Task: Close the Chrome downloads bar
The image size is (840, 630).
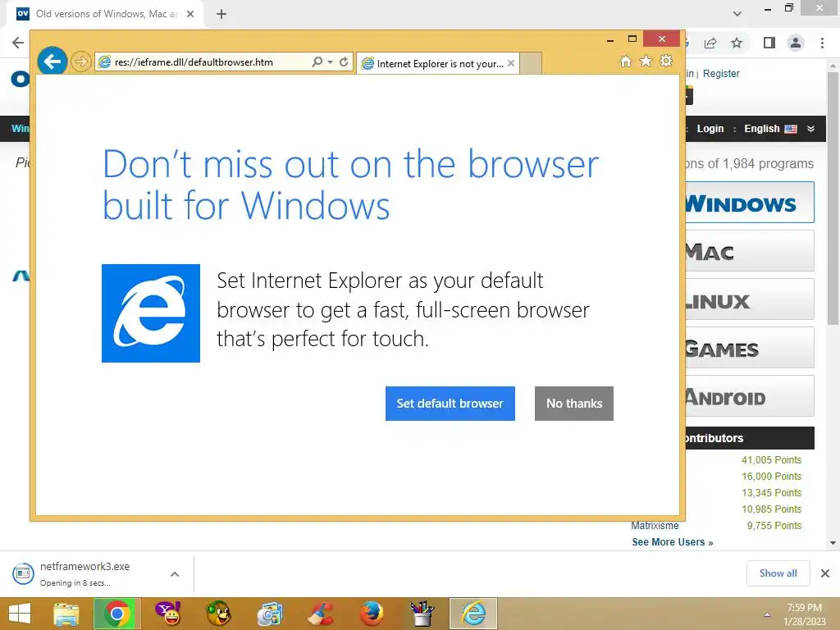Action: point(825,573)
